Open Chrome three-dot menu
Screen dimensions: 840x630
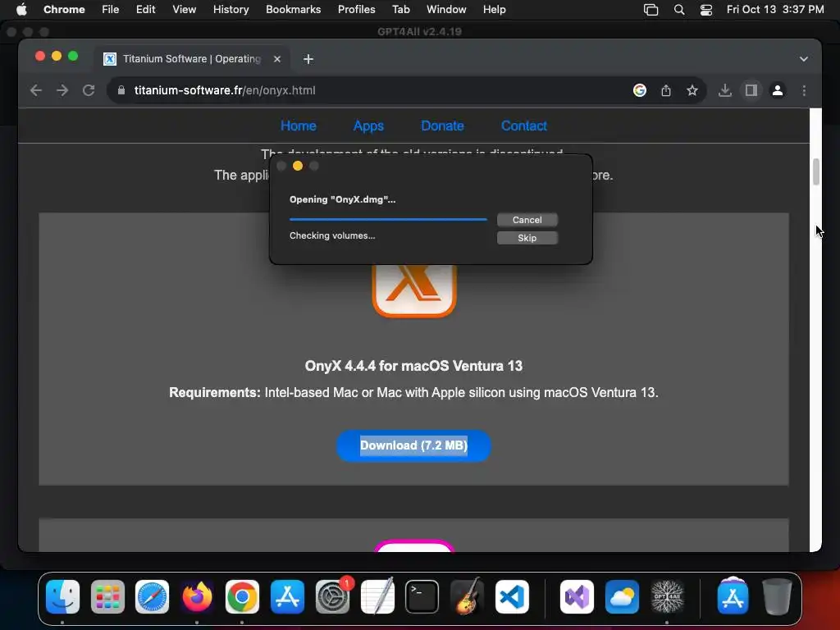click(804, 90)
